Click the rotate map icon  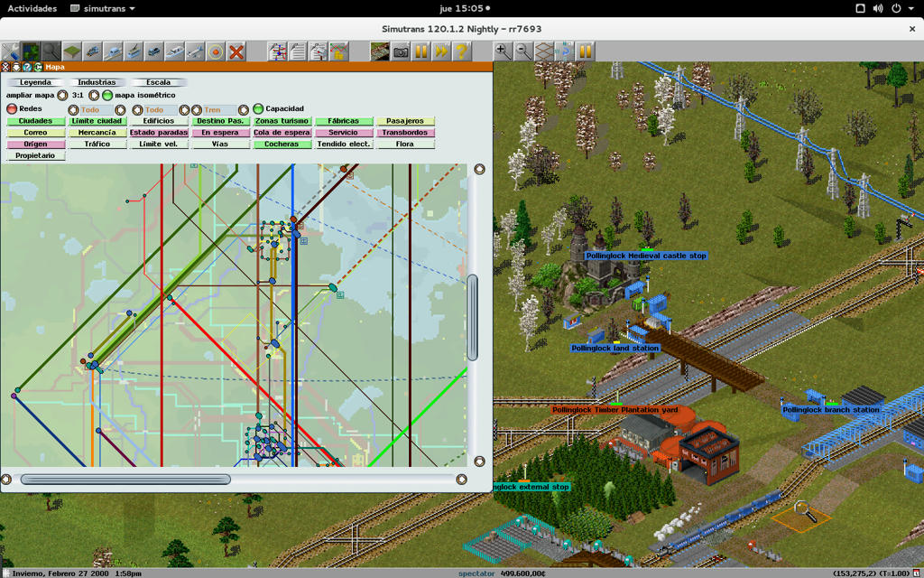[565, 51]
